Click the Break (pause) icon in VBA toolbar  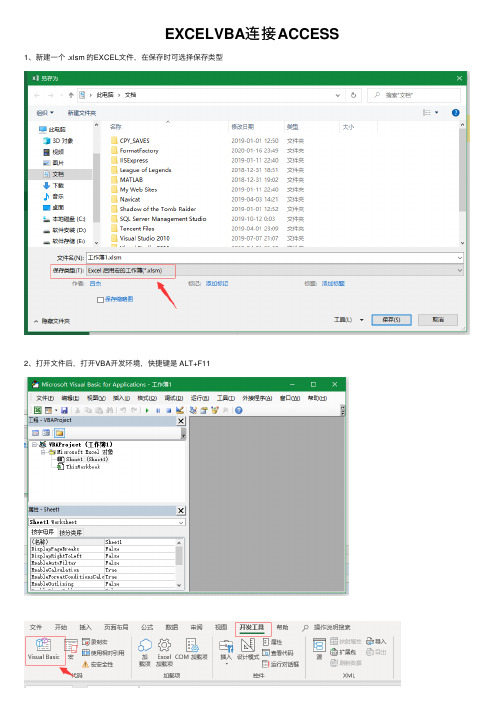point(158,410)
